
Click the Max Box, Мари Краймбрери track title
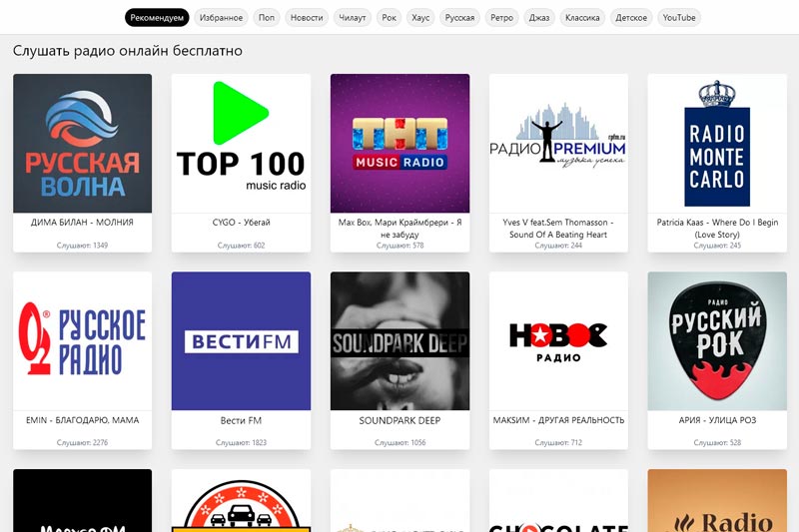pos(400,229)
